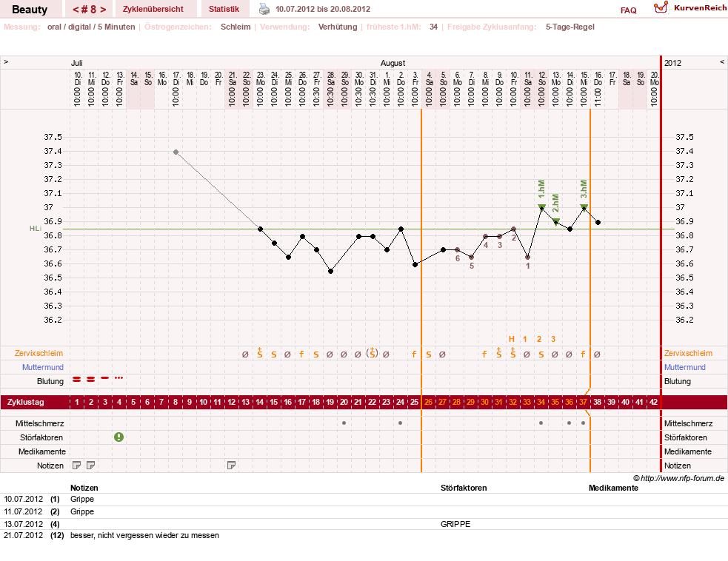Click the note row dated 21.07.2012

coord(364,536)
